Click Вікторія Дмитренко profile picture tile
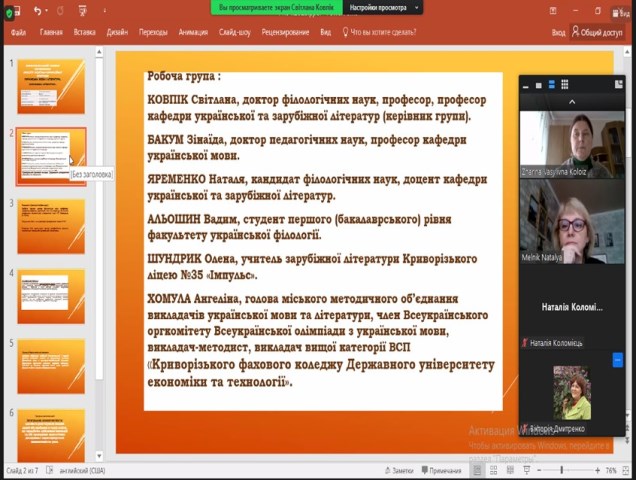Viewport: 636px width, 480px height. pos(572,393)
